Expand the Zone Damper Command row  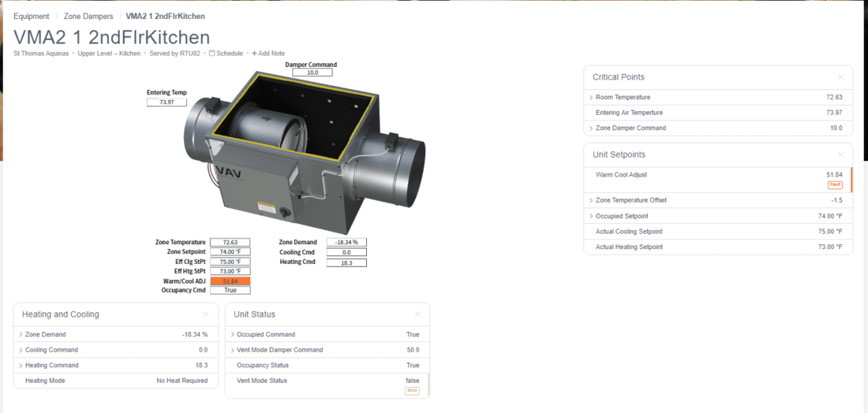pyautogui.click(x=591, y=128)
